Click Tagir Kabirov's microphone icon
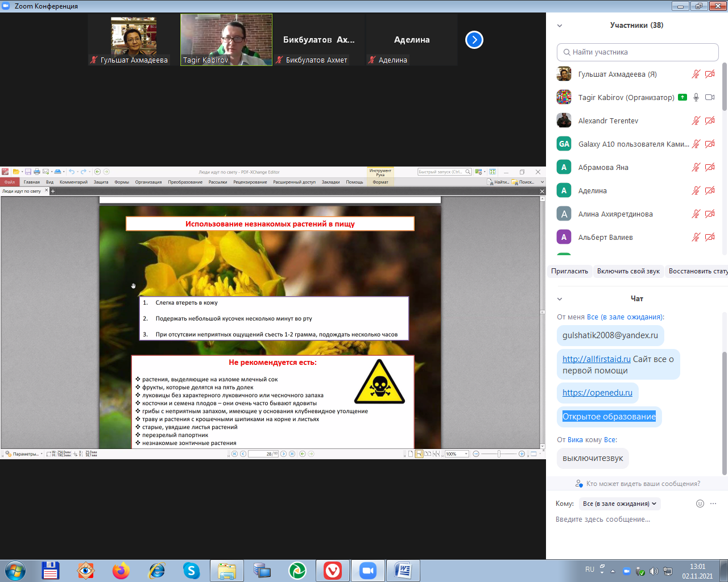Screen dimensions: 728x582 coord(696,97)
